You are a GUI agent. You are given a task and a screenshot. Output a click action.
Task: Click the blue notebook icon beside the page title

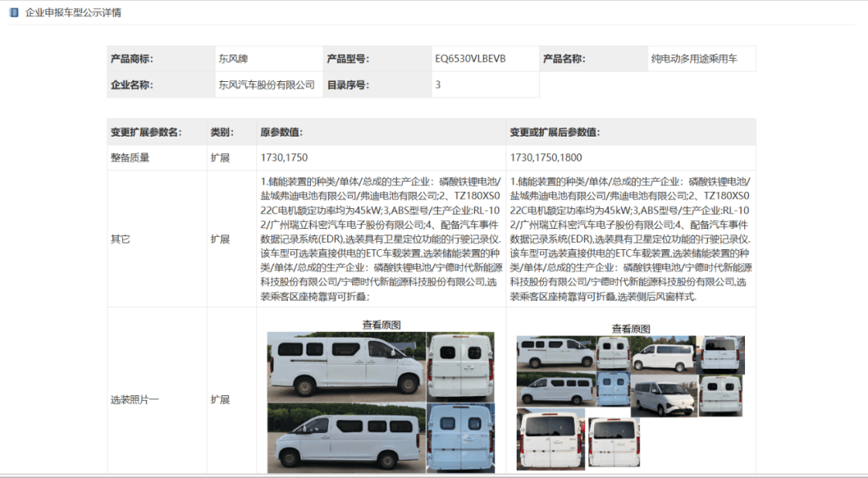(x=15, y=13)
